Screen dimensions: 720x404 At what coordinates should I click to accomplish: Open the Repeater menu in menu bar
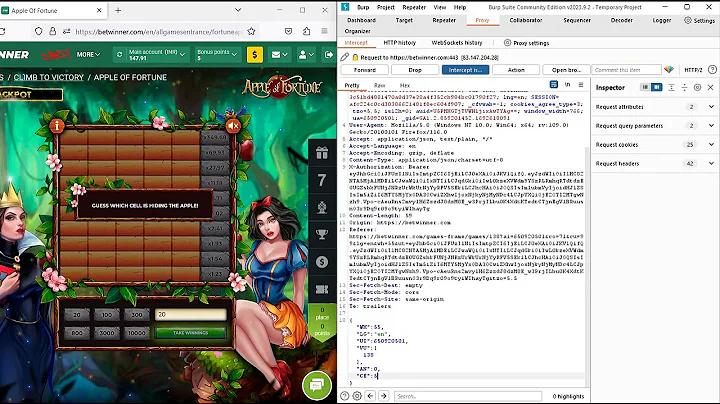click(414, 7)
